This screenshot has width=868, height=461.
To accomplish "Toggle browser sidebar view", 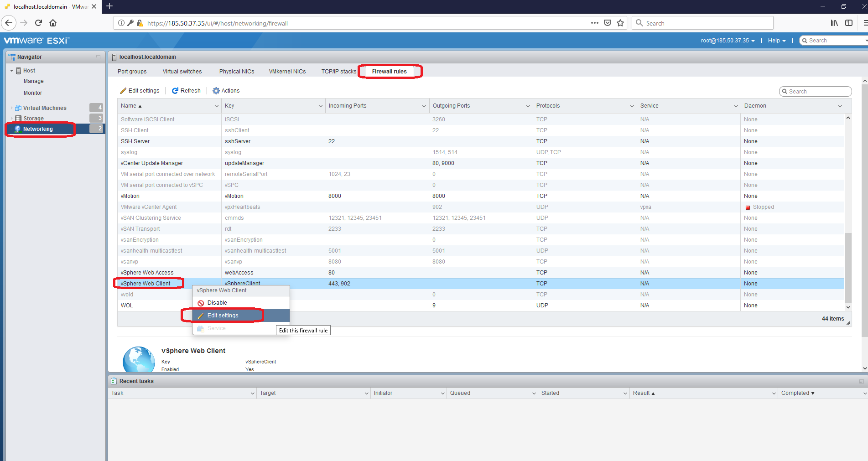I will 849,23.
